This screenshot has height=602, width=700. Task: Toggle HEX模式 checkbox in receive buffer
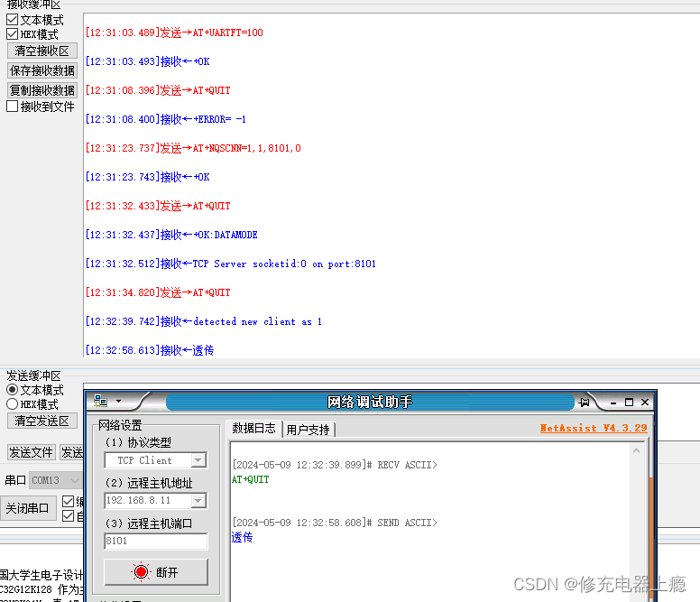[13, 34]
